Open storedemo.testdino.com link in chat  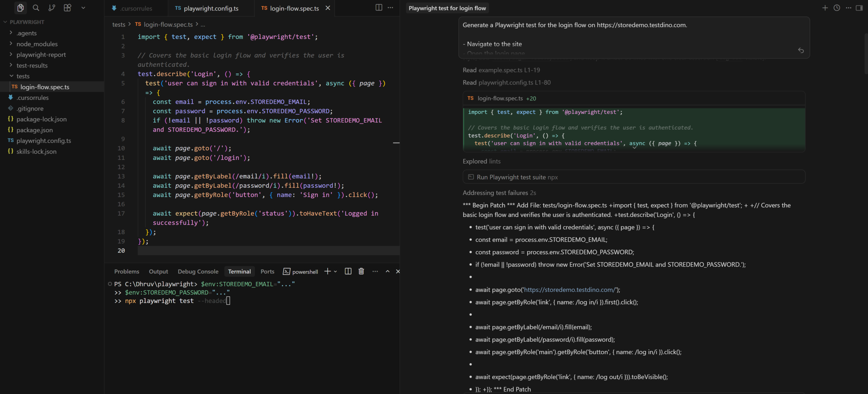click(569, 289)
